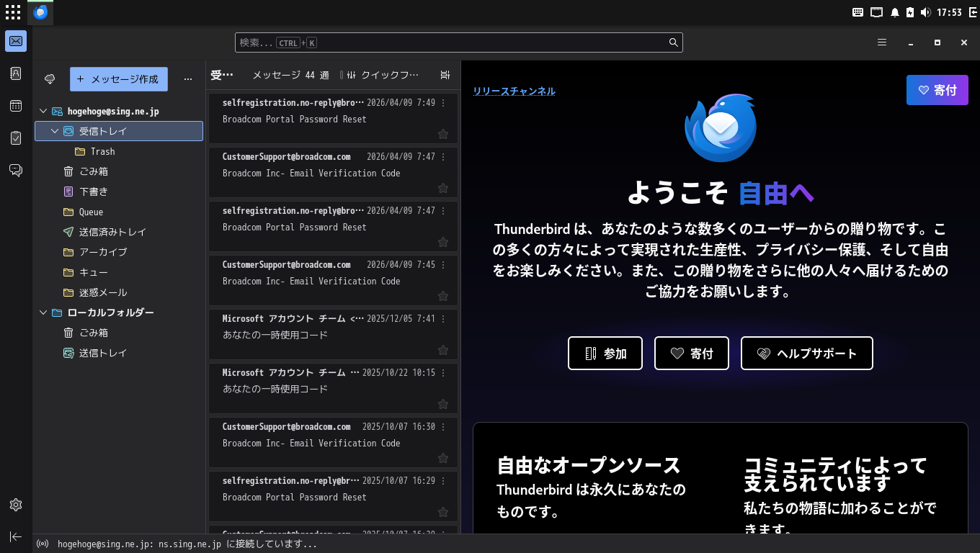Star the first Broadcom Portal Password Reset email
980x553 pixels.
(x=443, y=134)
